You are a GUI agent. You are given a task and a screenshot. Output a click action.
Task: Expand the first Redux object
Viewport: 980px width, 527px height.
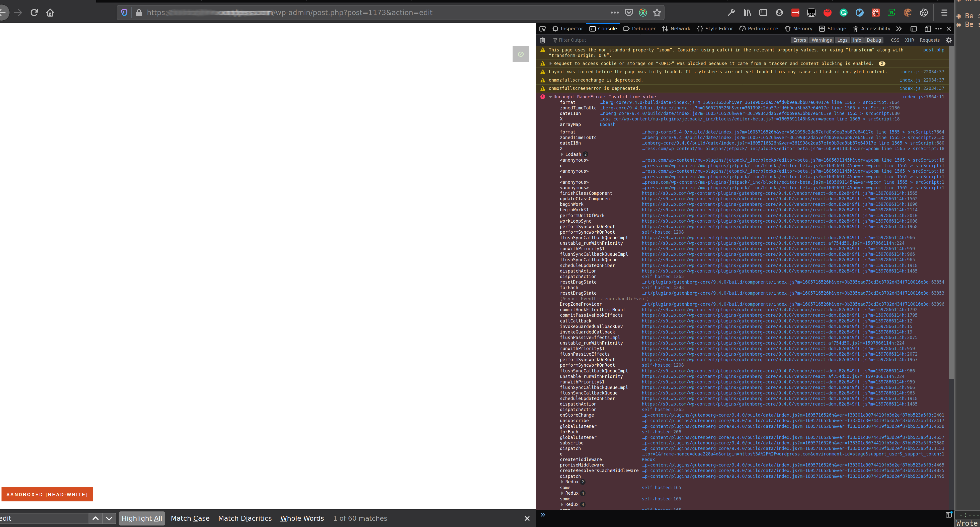coord(562,482)
